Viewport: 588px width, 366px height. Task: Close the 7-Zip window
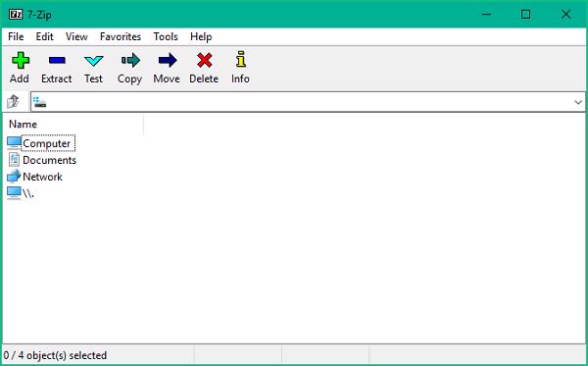pyautogui.click(x=565, y=15)
